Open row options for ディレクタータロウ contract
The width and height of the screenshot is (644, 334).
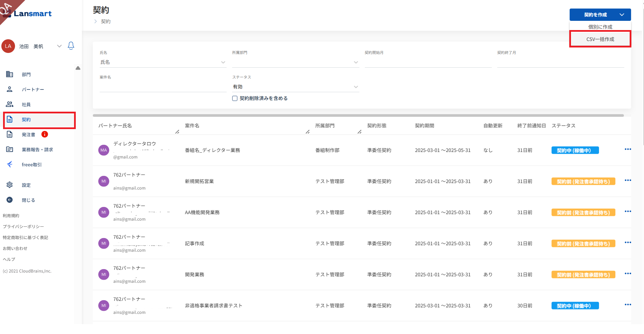point(628,150)
